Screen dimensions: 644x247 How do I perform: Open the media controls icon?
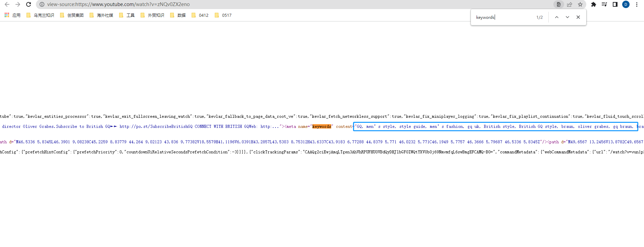604,4
